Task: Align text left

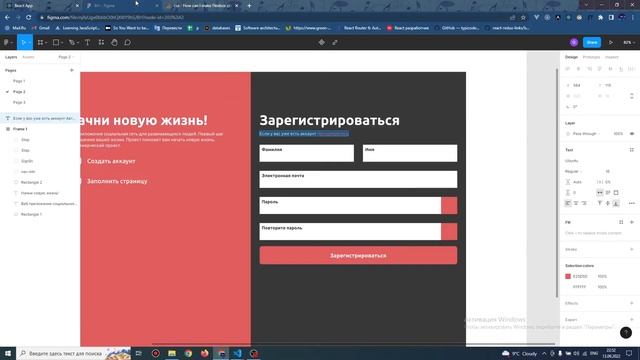Action: coord(568,203)
